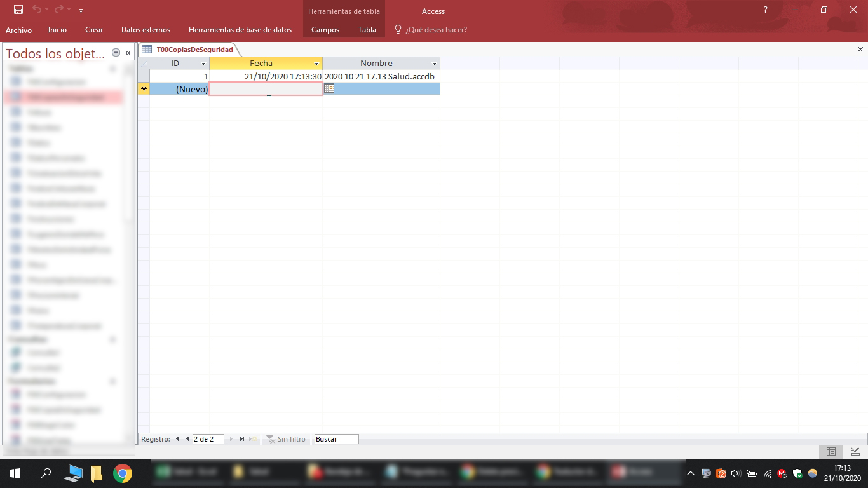Switch to Design view icon in status bar

click(855, 452)
